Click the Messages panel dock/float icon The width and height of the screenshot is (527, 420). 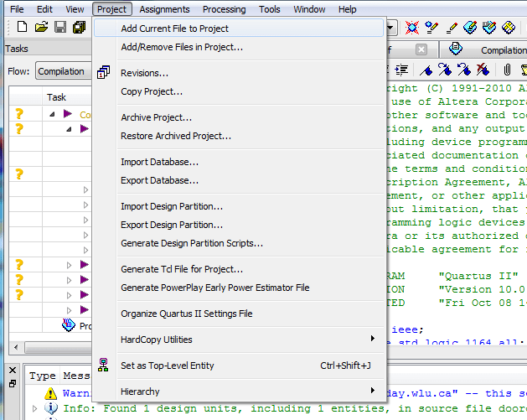click(x=13, y=384)
